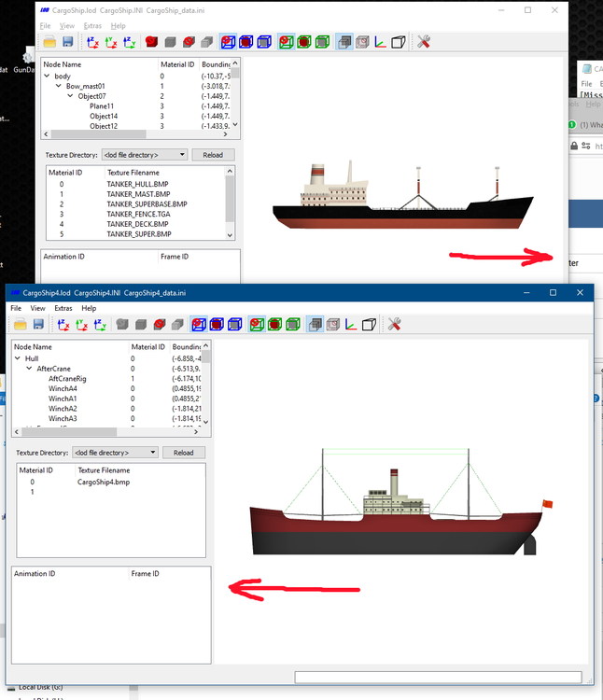Open a file in the CargoShip4 window

(x=21, y=324)
